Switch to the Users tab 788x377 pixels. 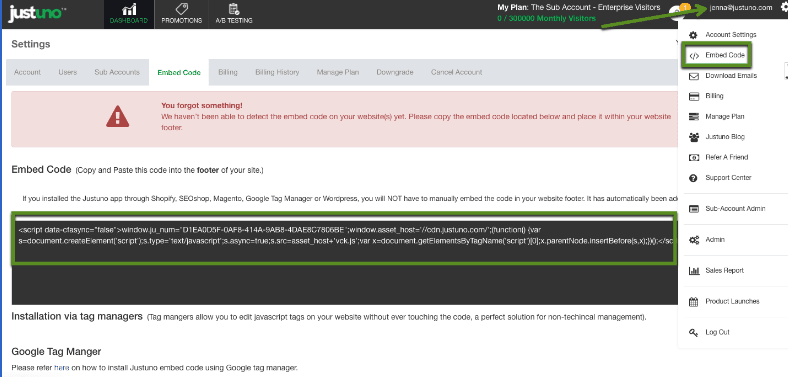click(x=68, y=72)
